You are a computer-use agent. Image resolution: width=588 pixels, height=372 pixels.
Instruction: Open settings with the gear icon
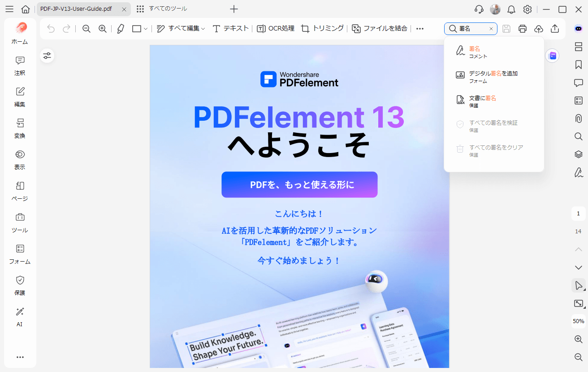(527, 9)
